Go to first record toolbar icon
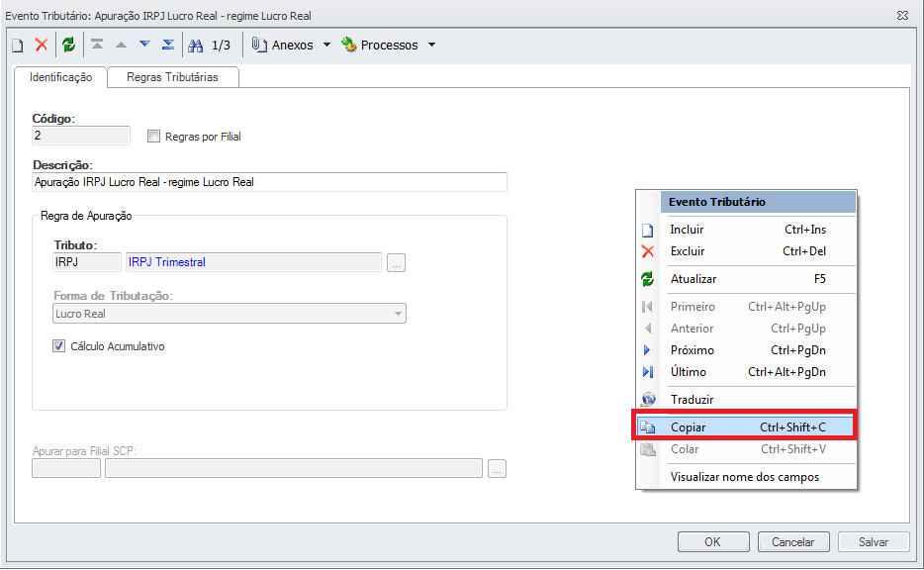The image size is (924, 570). pyautogui.click(x=97, y=46)
